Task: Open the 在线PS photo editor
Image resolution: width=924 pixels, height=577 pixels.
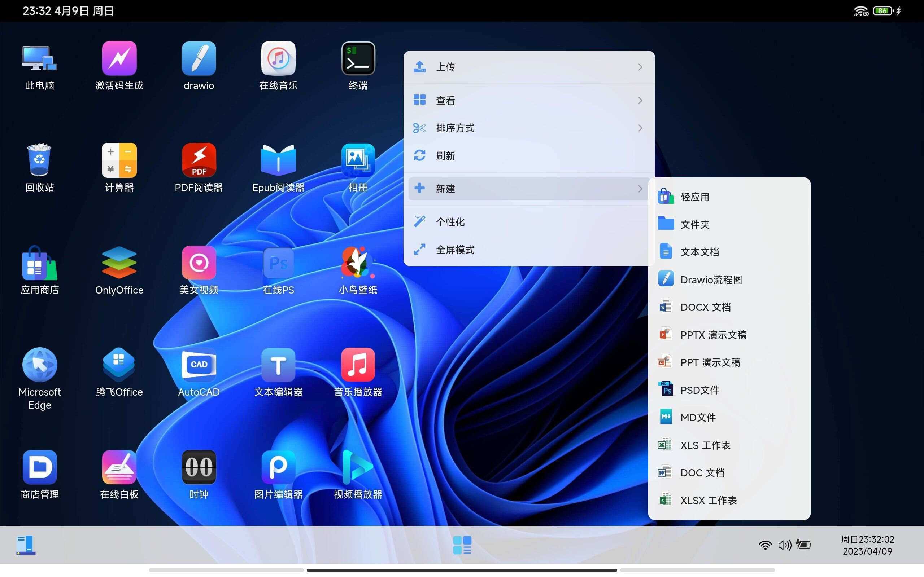Action: [x=278, y=263]
